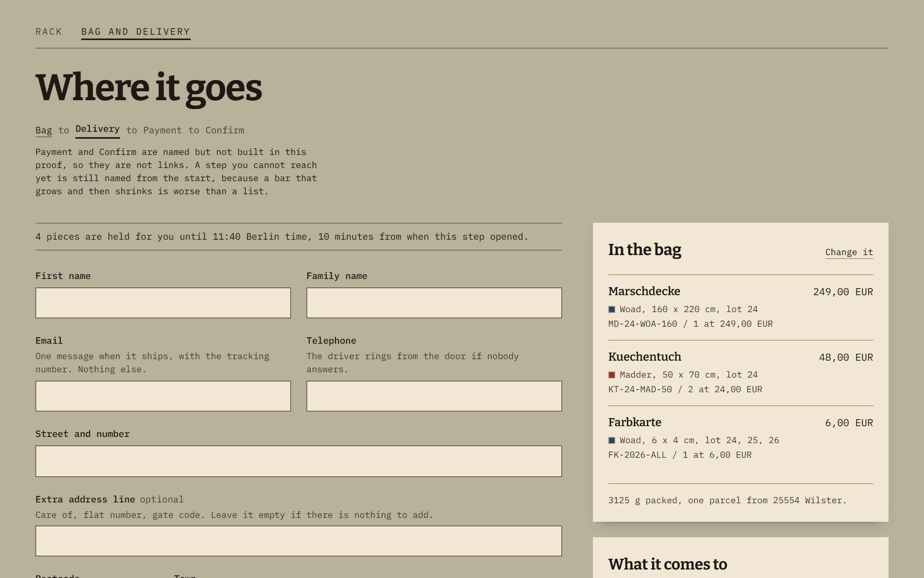Screen dimensions: 924x578
Task: Click the 'optional' tag on Extra address line
Action: pyautogui.click(x=162, y=499)
